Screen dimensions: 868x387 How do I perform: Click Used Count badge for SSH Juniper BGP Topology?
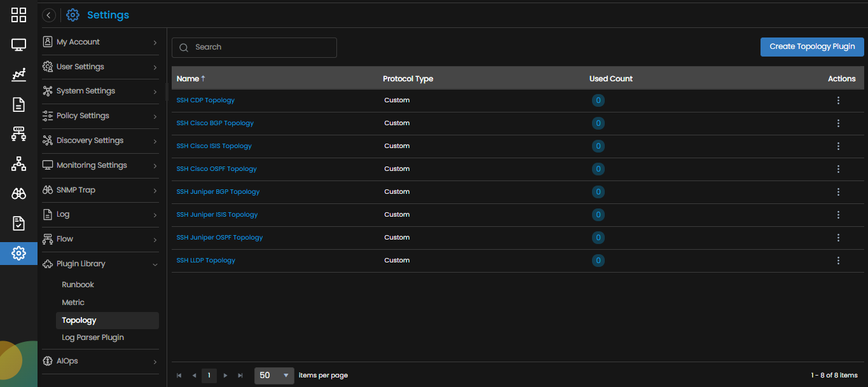(598, 192)
